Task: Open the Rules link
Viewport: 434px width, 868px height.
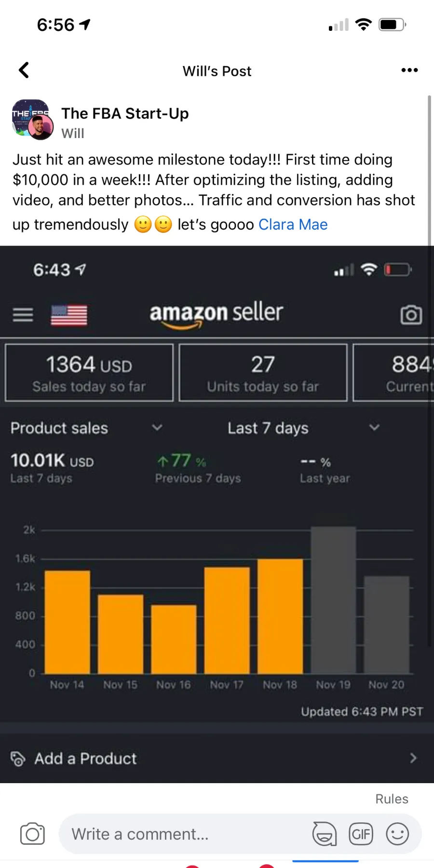Action: tap(392, 799)
